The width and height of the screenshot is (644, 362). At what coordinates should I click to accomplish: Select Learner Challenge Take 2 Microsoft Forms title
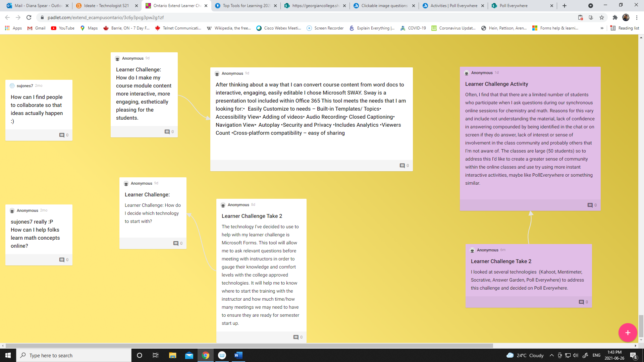[252, 216]
